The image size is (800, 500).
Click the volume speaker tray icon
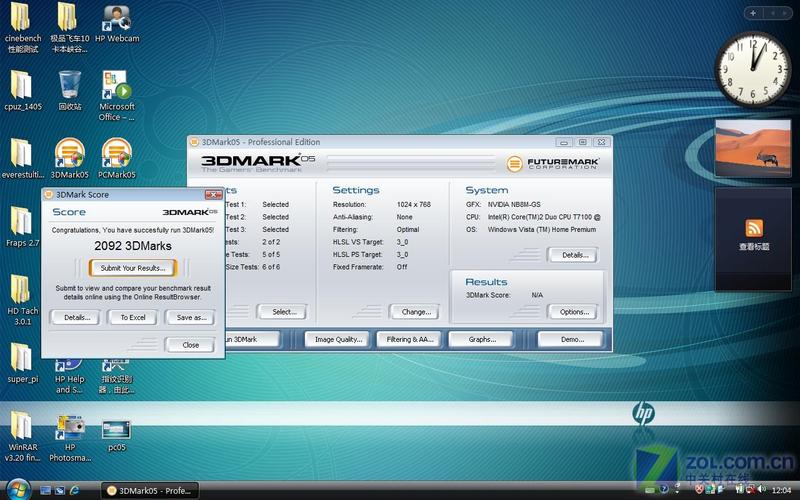pyautogui.click(x=762, y=490)
